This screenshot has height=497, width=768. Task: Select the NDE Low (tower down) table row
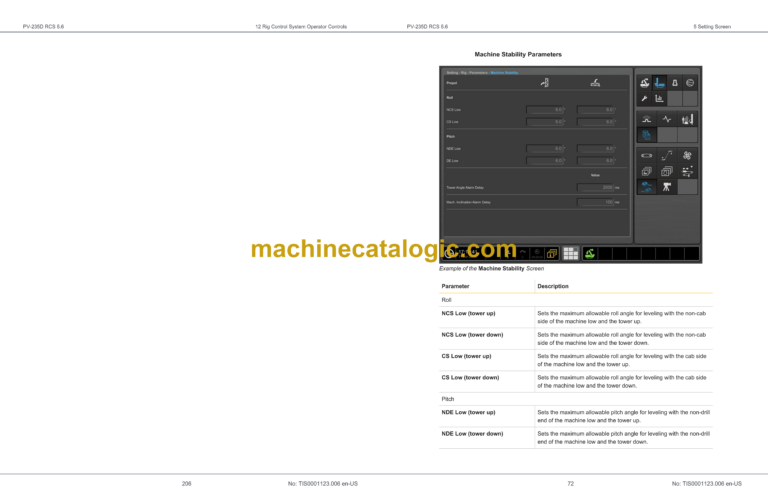point(576,438)
